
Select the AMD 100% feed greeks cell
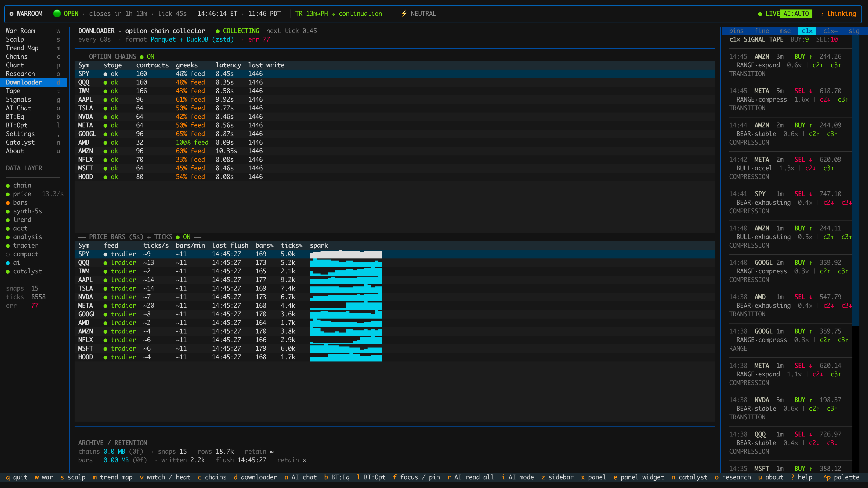coord(192,143)
